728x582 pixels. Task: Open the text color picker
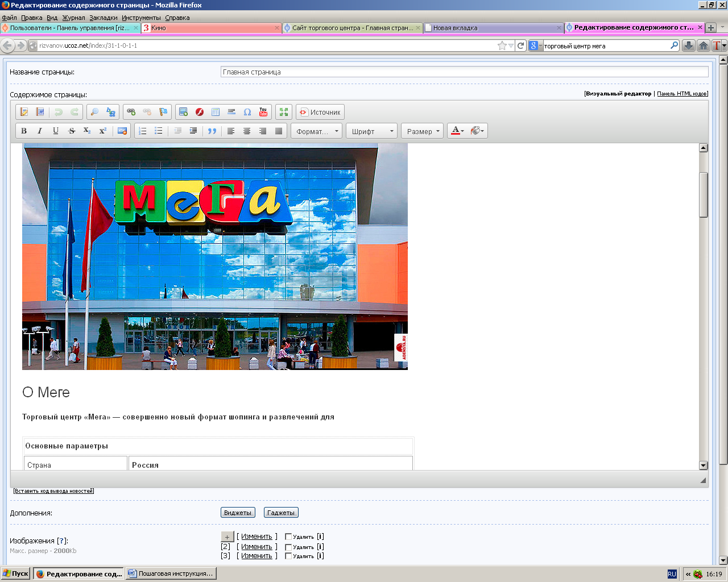click(457, 131)
